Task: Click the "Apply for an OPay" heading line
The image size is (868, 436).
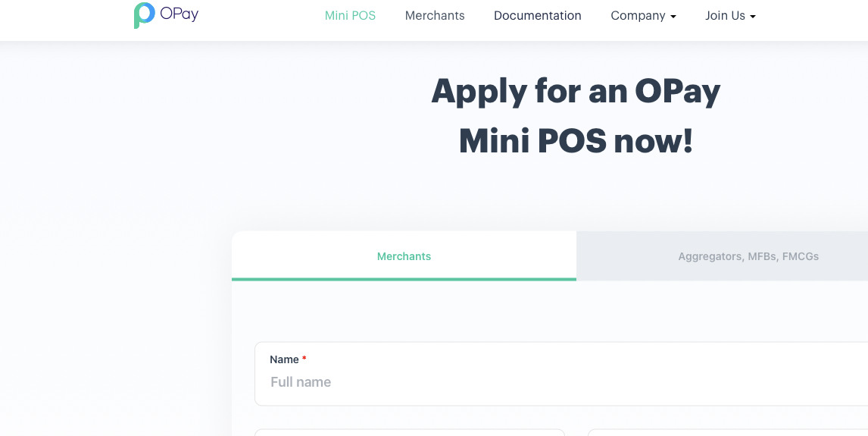Action: click(576, 92)
